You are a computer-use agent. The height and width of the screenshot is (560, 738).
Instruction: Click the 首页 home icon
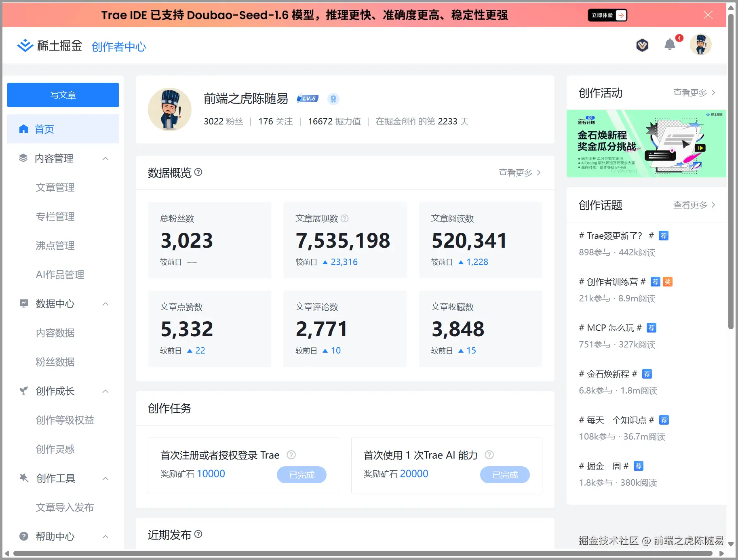tap(24, 129)
